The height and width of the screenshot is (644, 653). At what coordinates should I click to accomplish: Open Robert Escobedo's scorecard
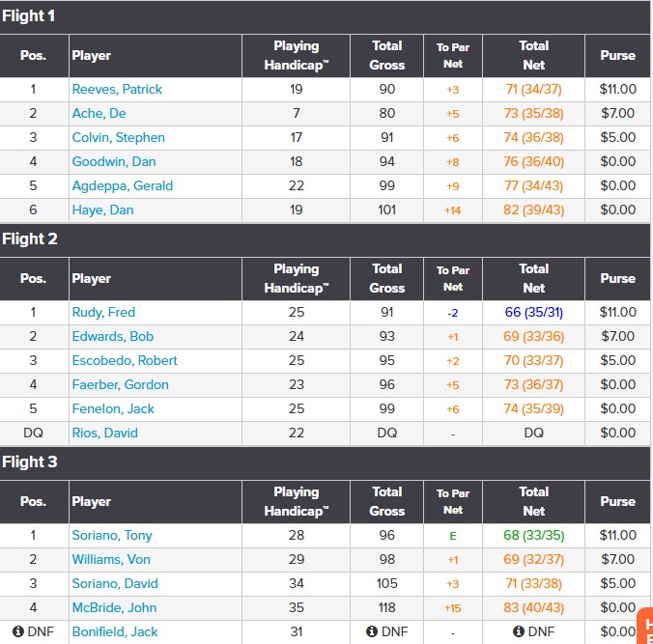[x=125, y=360]
